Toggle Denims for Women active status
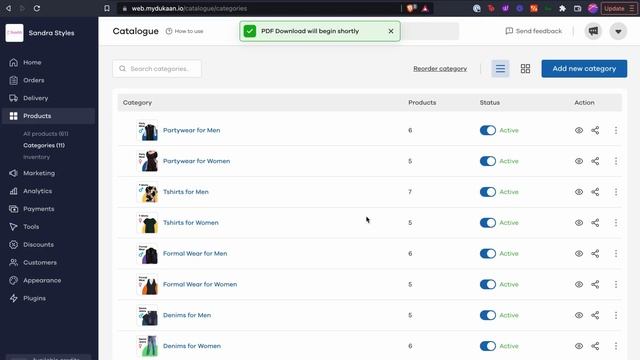 [488, 346]
